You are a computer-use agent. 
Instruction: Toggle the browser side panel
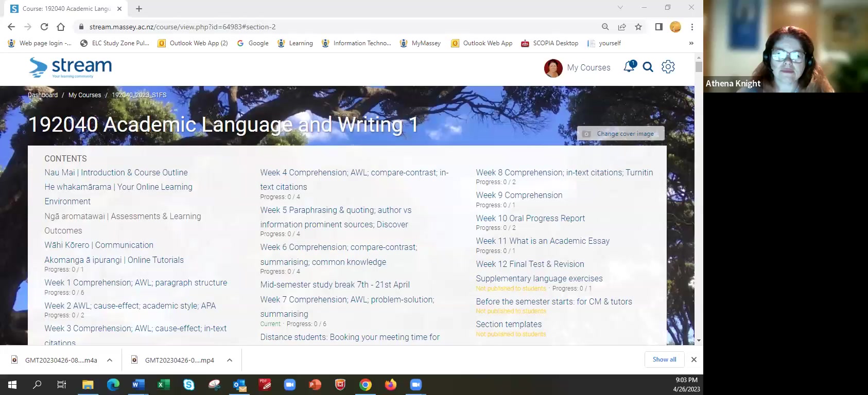[x=658, y=27]
